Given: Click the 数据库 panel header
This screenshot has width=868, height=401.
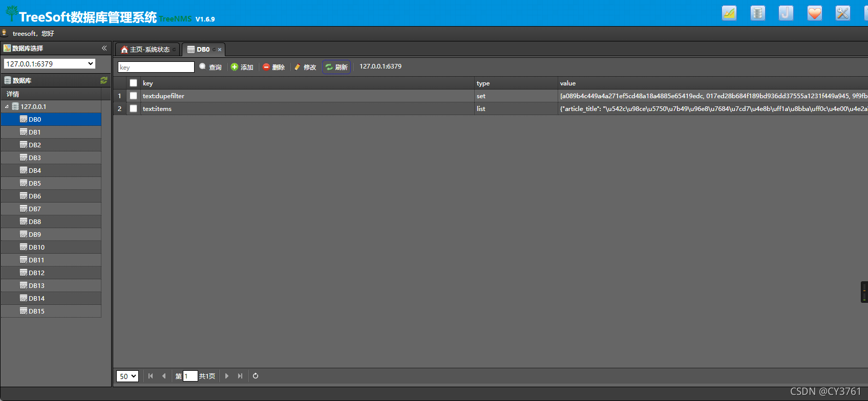Looking at the screenshot, I should click(56, 80).
